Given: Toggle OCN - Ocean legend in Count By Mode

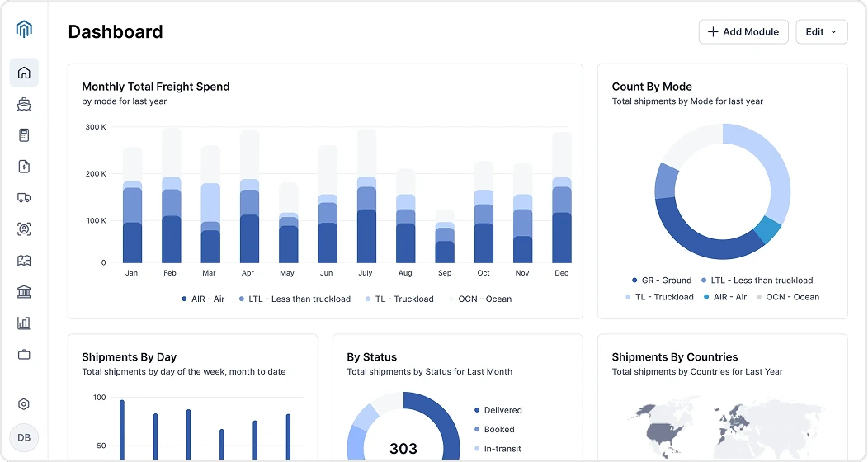Looking at the screenshot, I should (788, 297).
